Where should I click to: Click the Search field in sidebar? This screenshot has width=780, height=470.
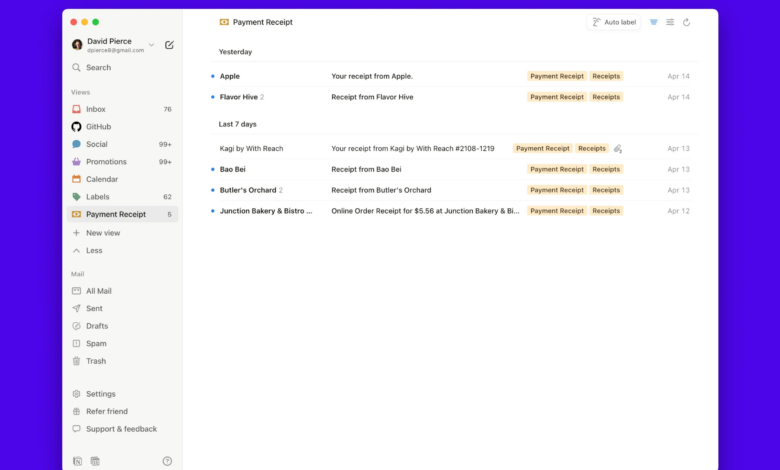[x=122, y=67]
